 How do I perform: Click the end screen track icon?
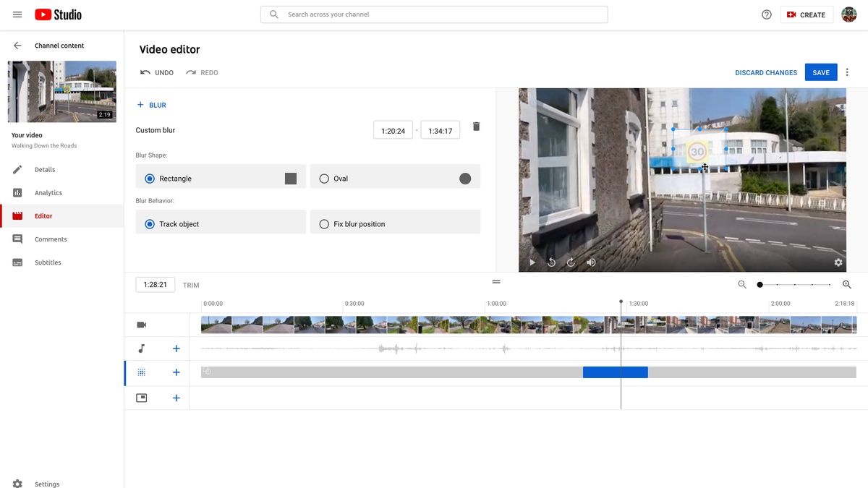coord(142,397)
